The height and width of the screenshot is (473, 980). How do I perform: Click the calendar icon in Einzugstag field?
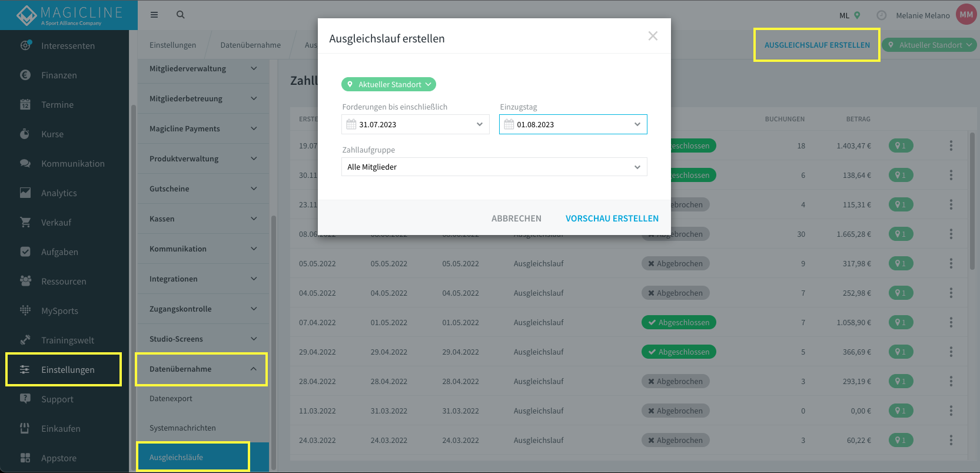pyautogui.click(x=509, y=124)
